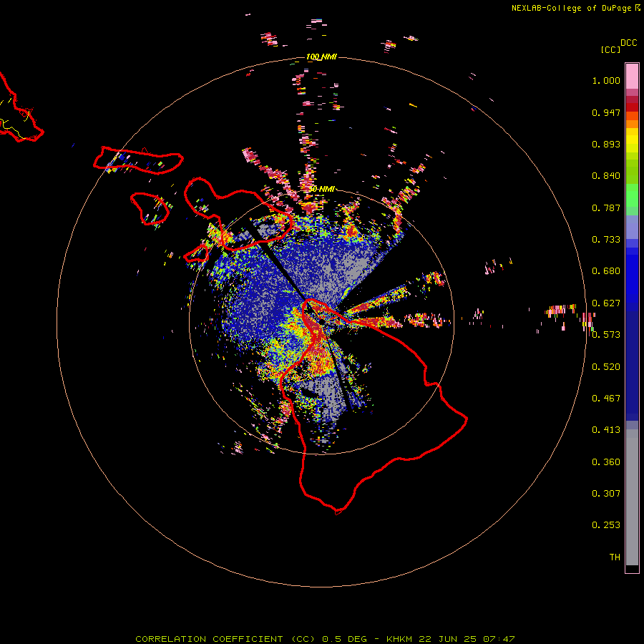Screen dimensions: 644x644
Task: Click the [CC] units label
Action: coord(610,49)
